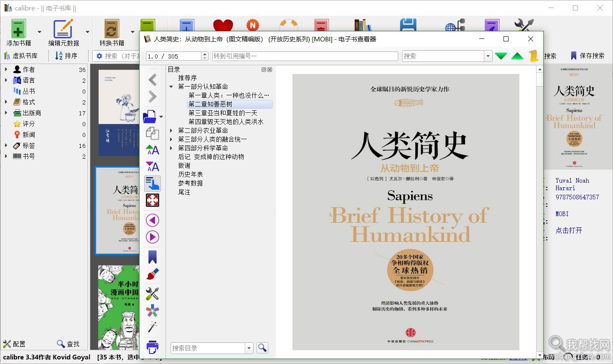Expand 第四部分科学革命 section

click(x=171, y=148)
